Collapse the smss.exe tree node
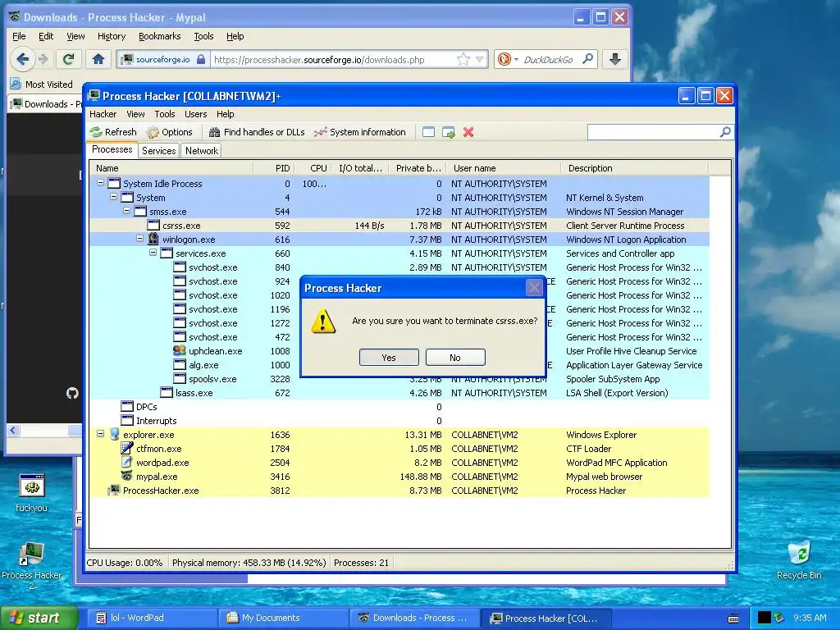 pyautogui.click(x=126, y=211)
